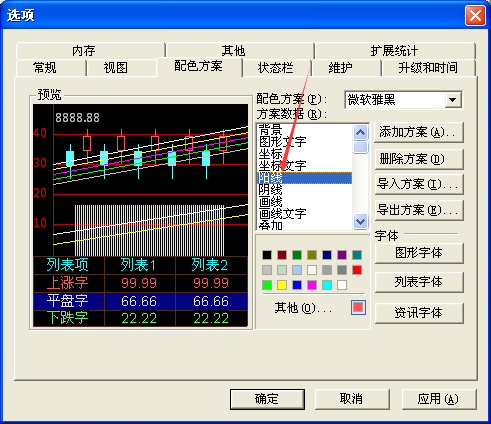The image size is (491, 424).
Task: Click current color box beside 其他
Action: 358,307
